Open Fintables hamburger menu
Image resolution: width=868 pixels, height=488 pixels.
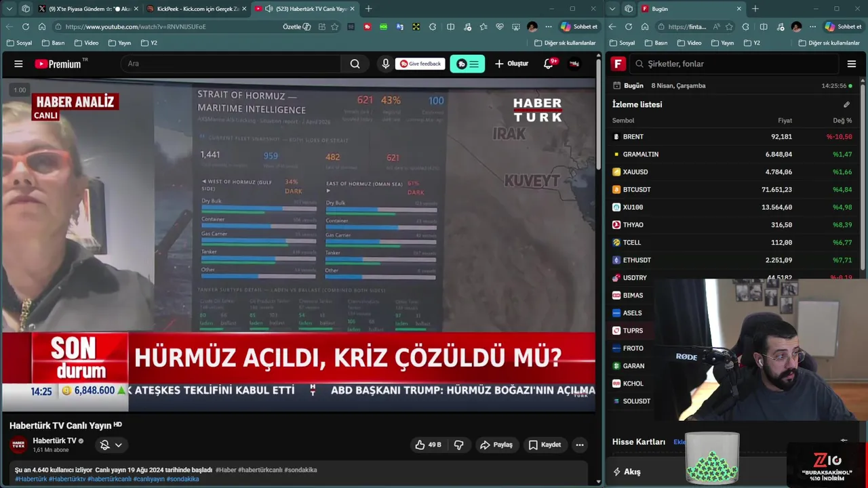tap(852, 64)
